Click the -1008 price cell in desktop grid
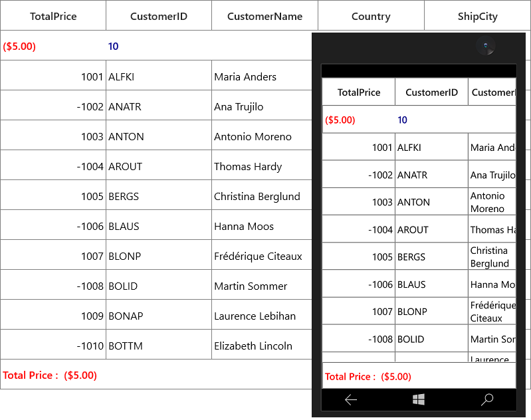The image size is (531, 420). point(53,285)
